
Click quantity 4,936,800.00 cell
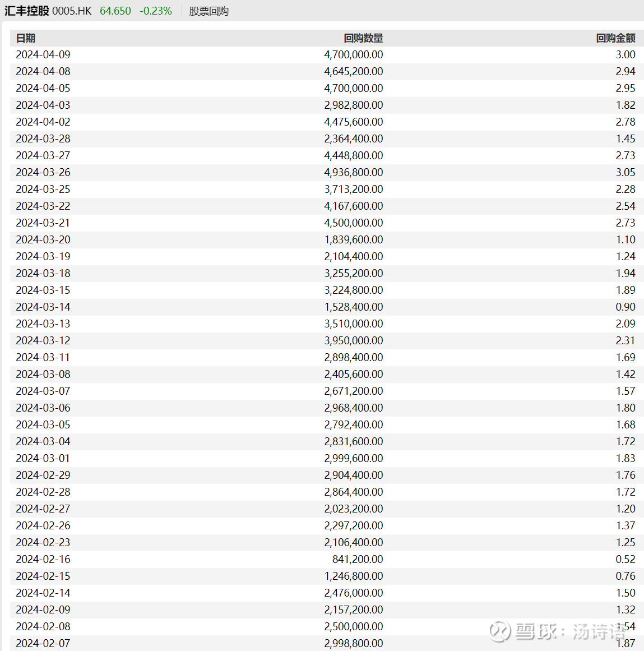pos(353,172)
